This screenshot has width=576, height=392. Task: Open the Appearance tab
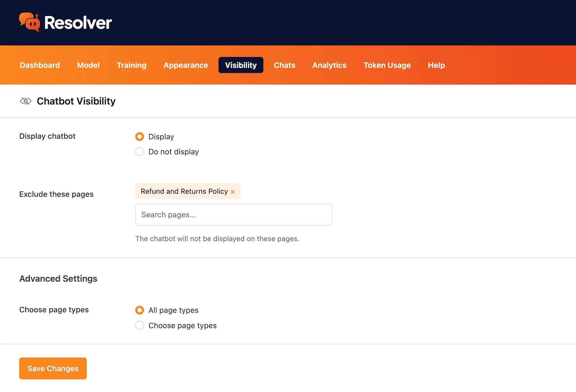coord(186,65)
